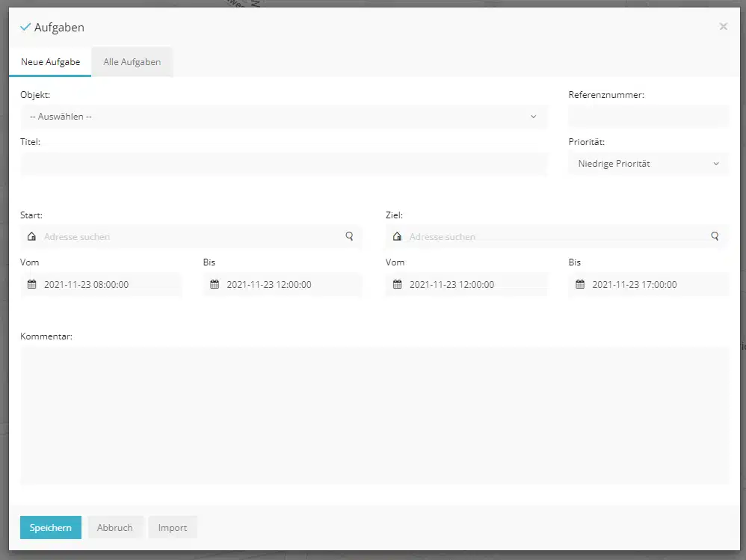Click into the Referenznummer field

coord(649,117)
